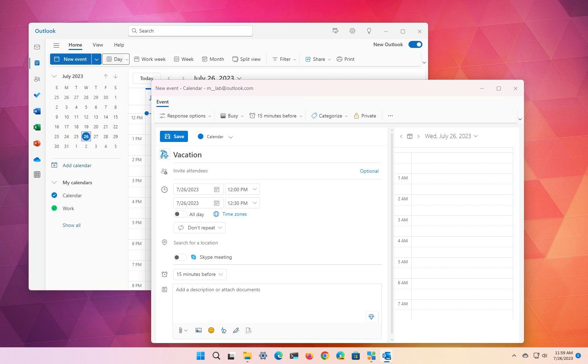The width and height of the screenshot is (588, 364).
Task: Click the green dot next to Work calendar
Action: pyautogui.click(x=54, y=208)
